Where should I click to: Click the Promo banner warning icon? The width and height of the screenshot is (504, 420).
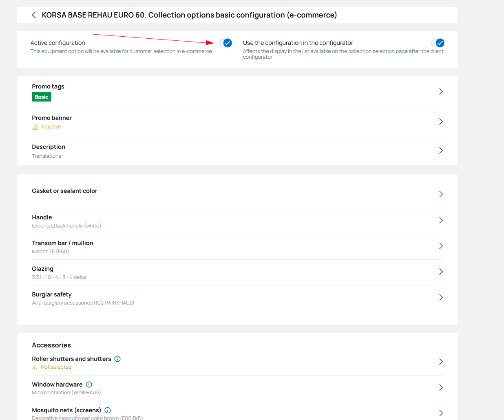pos(35,127)
